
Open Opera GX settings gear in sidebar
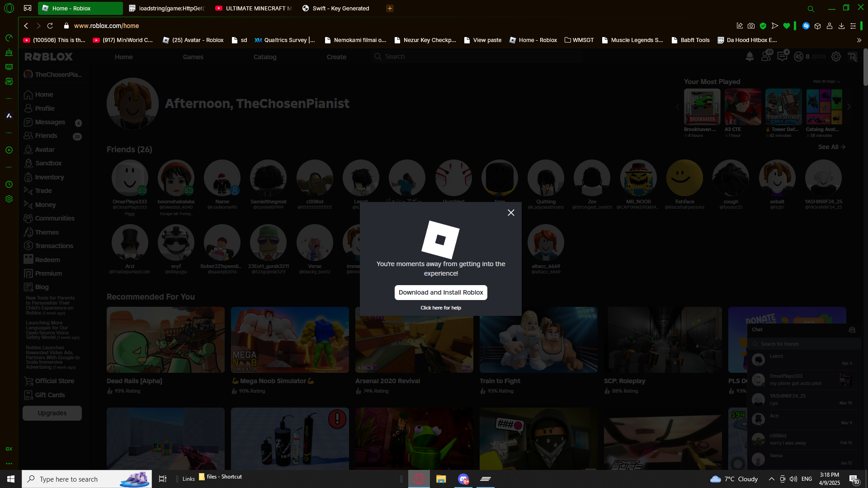(x=9, y=199)
